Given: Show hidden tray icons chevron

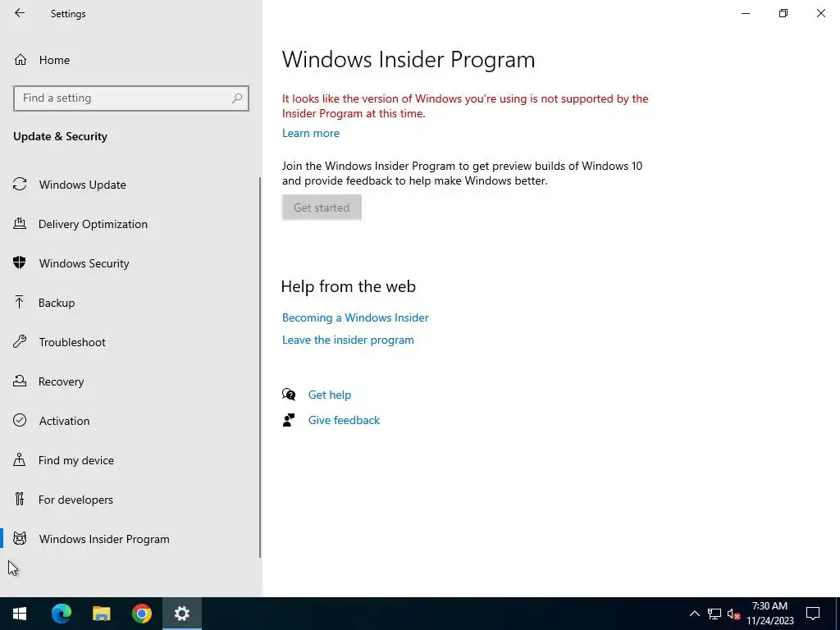Looking at the screenshot, I should (694, 614).
